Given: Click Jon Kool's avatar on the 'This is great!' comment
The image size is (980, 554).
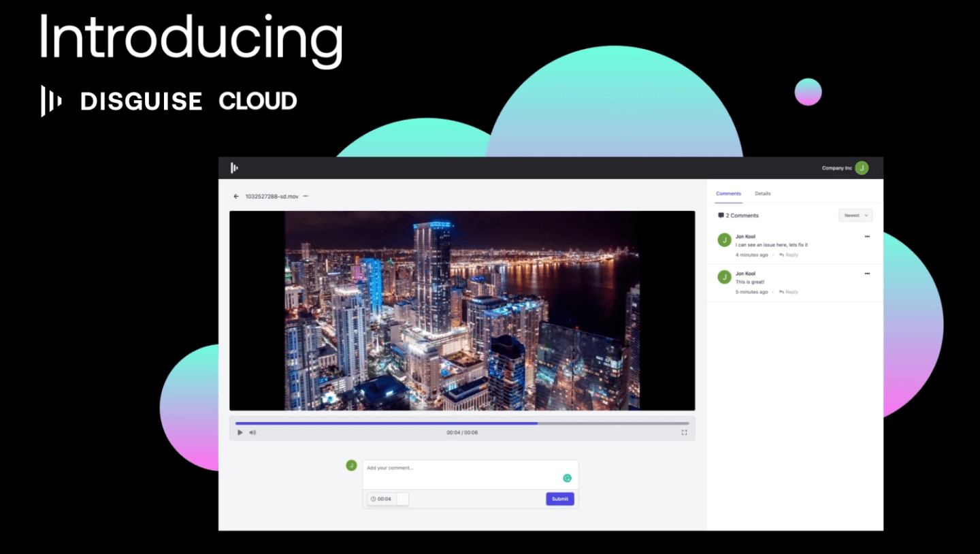Looking at the screenshot, I should (x=724, y=276).
